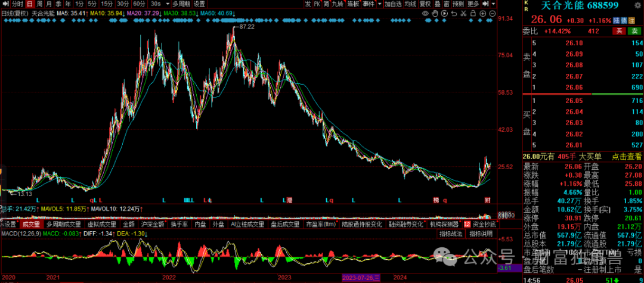Image resolution: width=644 pixels, height=283 pixels.
Task: Select the 金额 indicator tab
Action: pos(129,225)
